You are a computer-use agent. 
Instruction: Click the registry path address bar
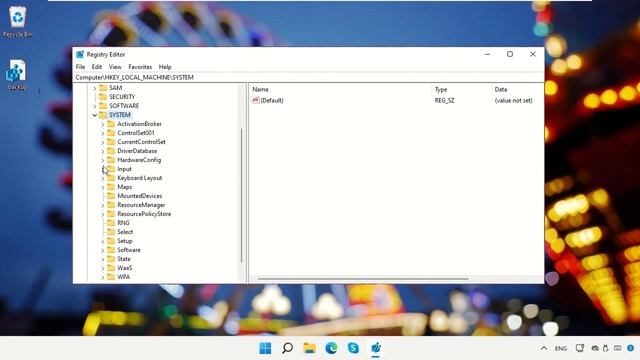click(x=309, y=77)
